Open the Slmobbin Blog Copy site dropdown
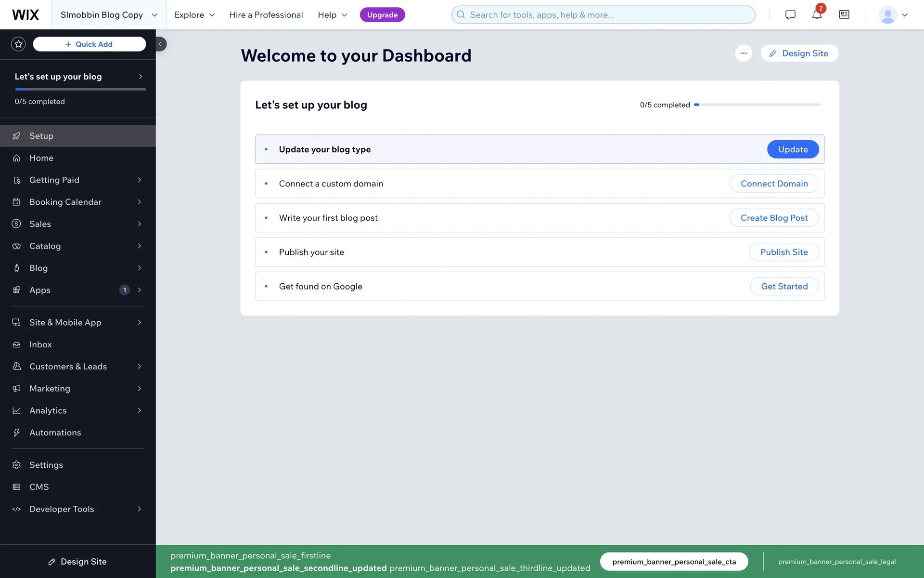This screenshot has height=578, width=924. point(109,15)
